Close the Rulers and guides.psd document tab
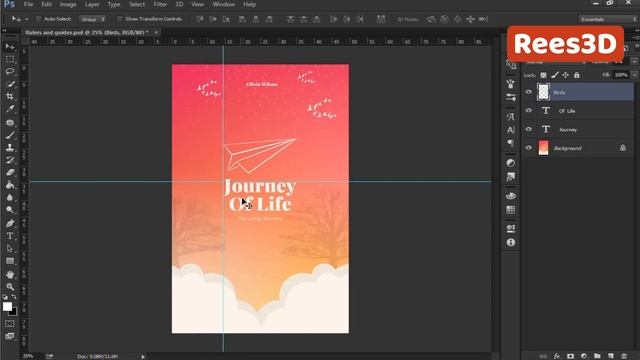The height and width of the screenshot is (360, 640). [156, 32]
